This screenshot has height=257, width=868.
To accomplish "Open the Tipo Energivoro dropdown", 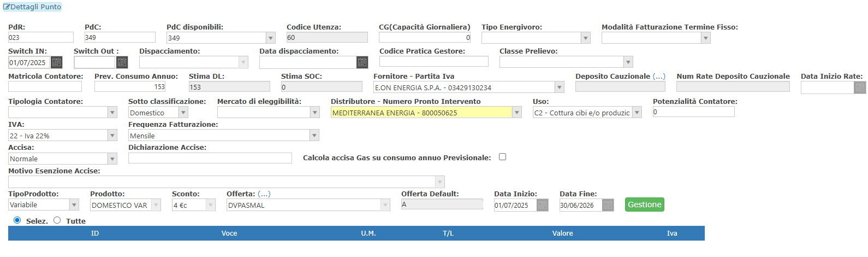I will tap(586, 38).
